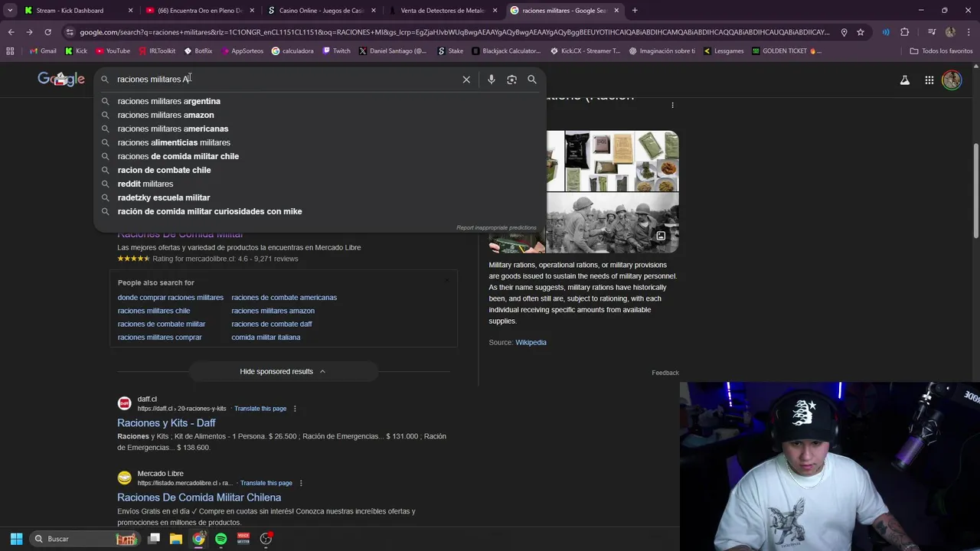Open the Kick bookmark
980x551 pixels.
pos(76,51)
